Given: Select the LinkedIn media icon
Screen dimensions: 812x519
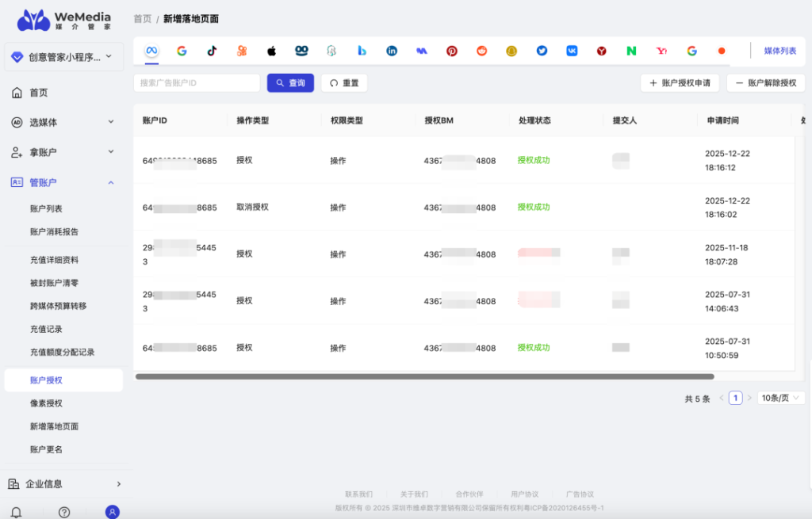Looking at the screenshot, I should click(392, 51).
